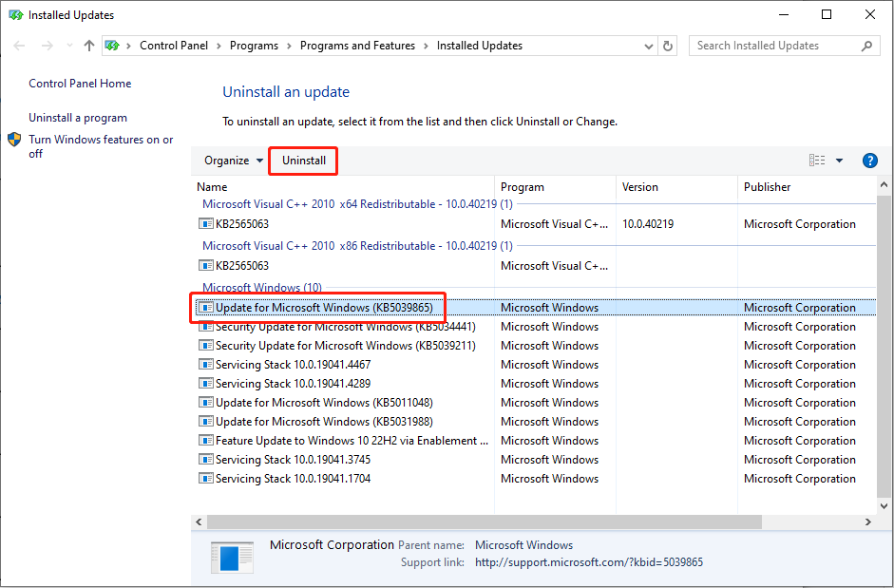This screenshot has height=588, width=894.
Task: Click the horizontal scrollbar right arrow
Action: pyautogui.click(x=868, y=522)
